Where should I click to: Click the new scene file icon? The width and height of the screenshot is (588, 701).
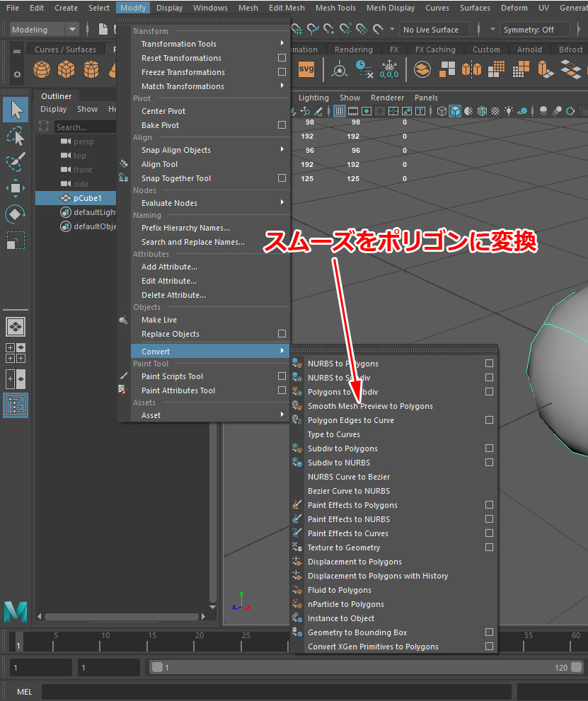pyautogui.click(x=103, y=30)
